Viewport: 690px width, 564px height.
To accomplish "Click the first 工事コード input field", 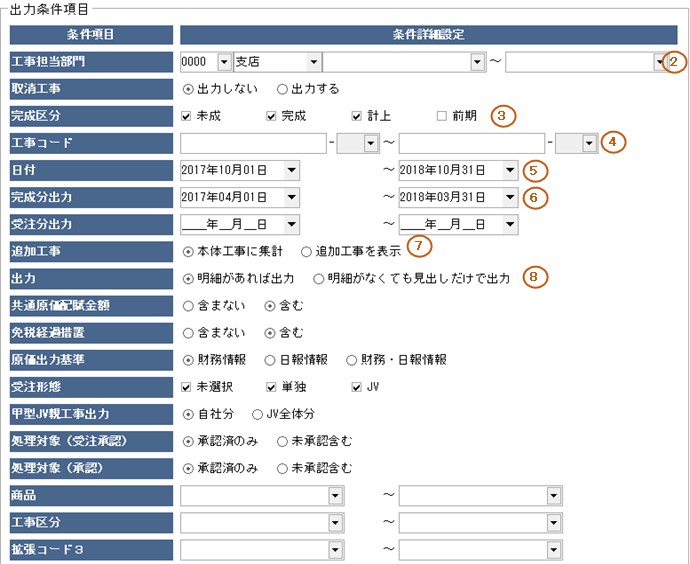I will tap(254, 143).
